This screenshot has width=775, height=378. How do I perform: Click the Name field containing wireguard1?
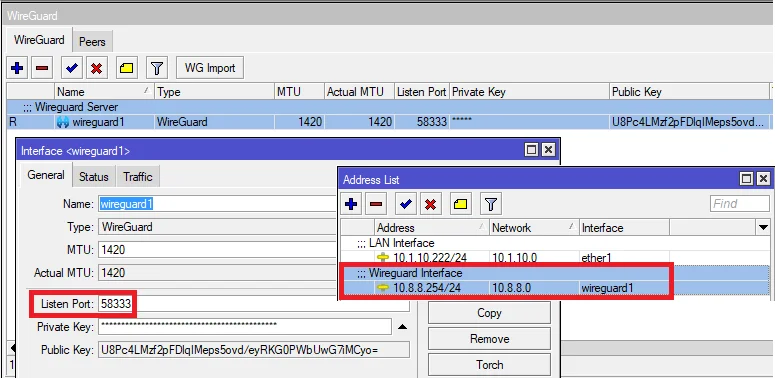[x=217, y=204]
